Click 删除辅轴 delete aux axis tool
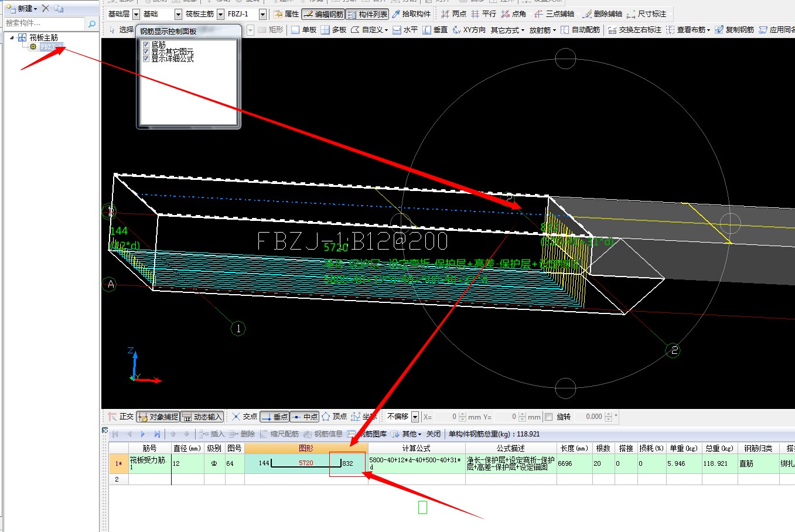The width and height of the screenshot is (795, 532). click(x=602, y=14)
